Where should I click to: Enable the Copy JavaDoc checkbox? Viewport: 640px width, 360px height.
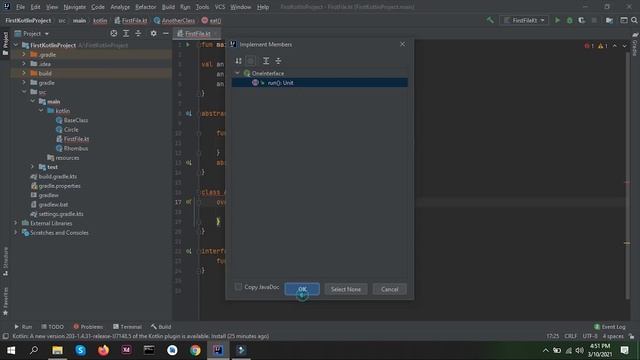(238, 287)
